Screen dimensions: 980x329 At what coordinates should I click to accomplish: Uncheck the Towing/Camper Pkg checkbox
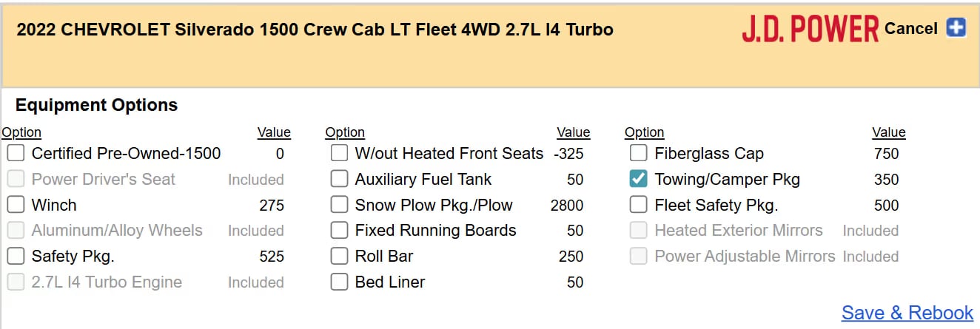pyautogui.click(x=639, y=180)
